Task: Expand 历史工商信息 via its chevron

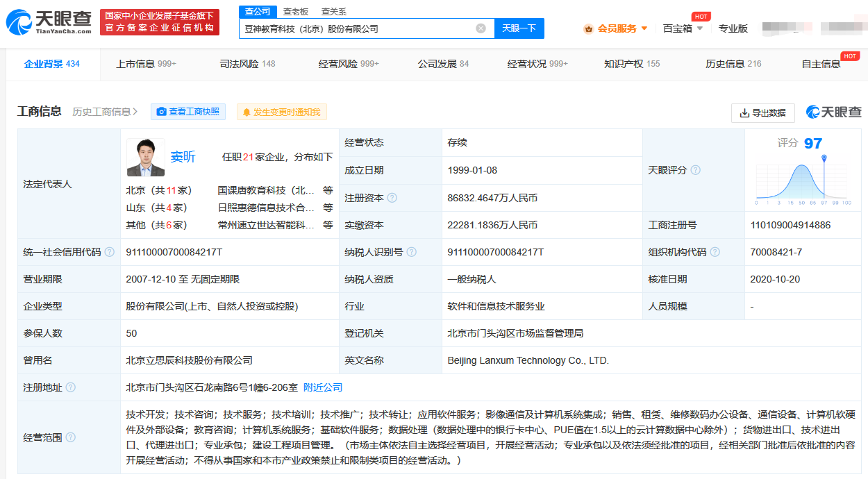Action: [135, 112]
